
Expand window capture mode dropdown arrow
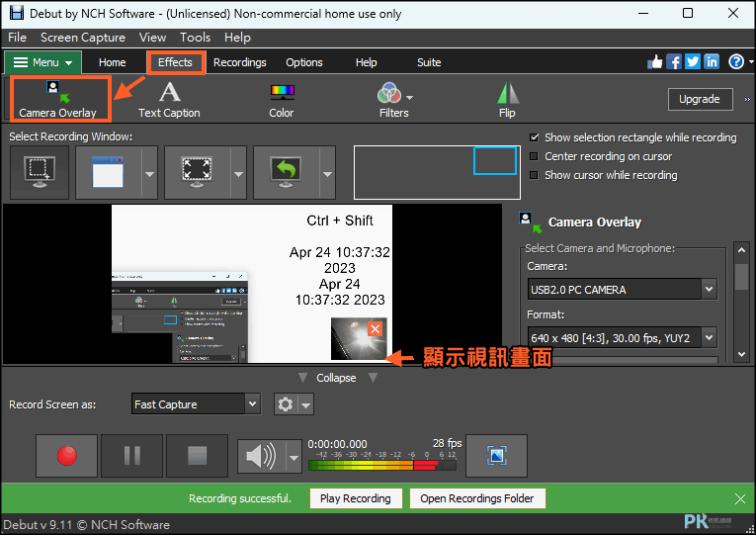149,174
